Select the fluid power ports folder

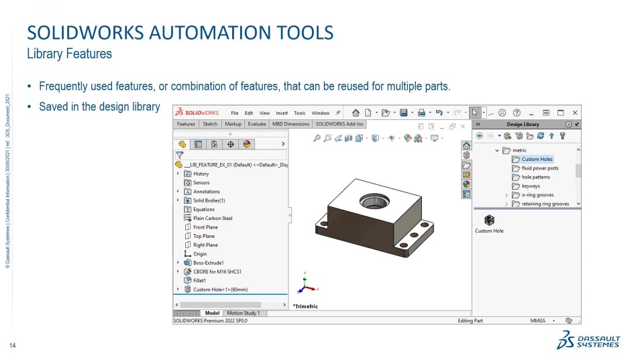click(x=535, y=168)
